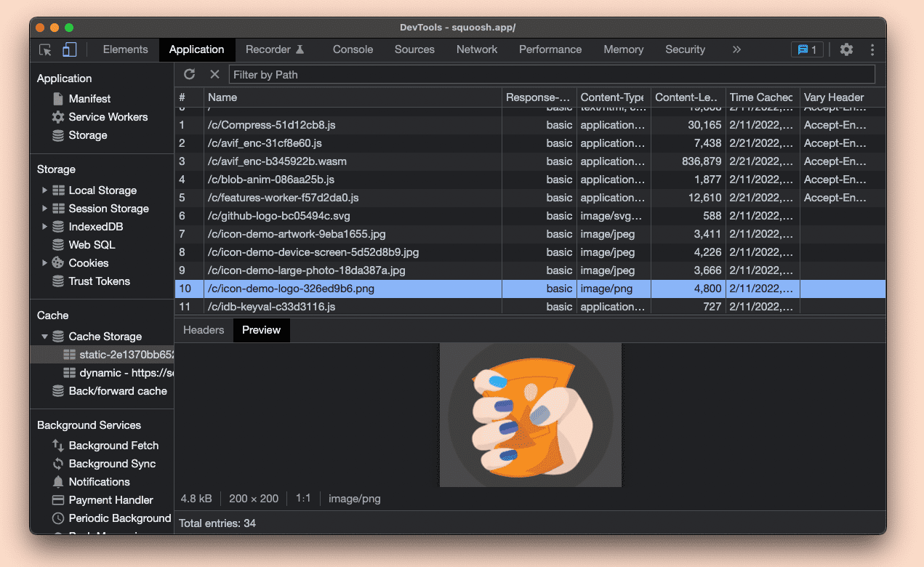The height and width of the screenshot is (567, 924).
Task: Expand the Local Storage tree
Action: click(45, 190)
